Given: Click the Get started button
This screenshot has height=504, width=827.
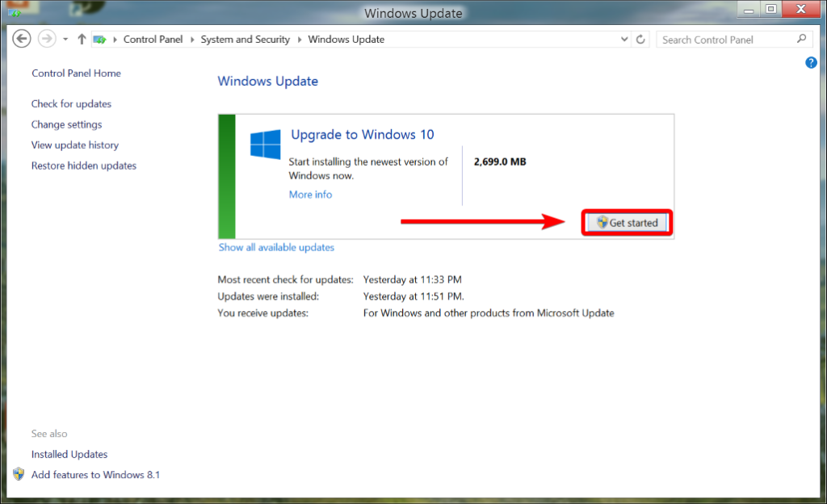Looking at the screenshot, I should (627, 222).
